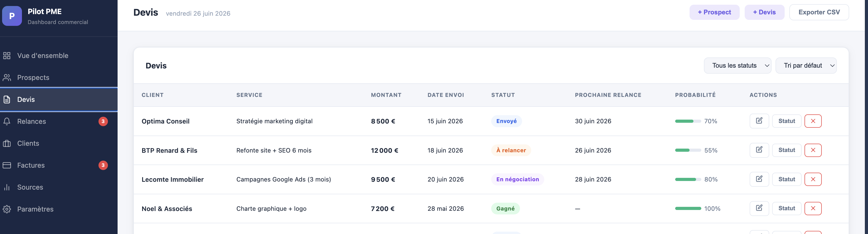This screenshot has height=234, width=868.
Task: Open Vue d'ensemble in the sidebar
Action: (x=59, y=56)
